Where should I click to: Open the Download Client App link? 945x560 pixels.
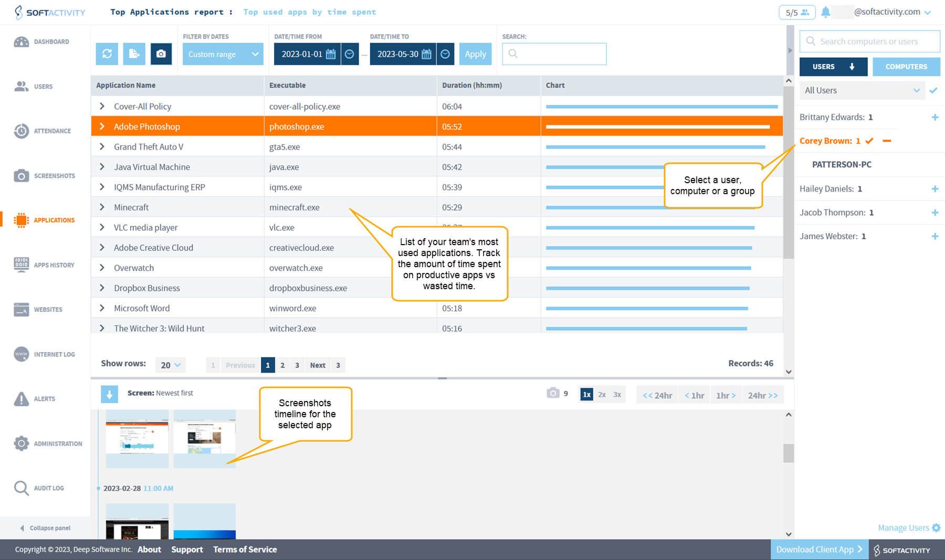coord(819,550)
